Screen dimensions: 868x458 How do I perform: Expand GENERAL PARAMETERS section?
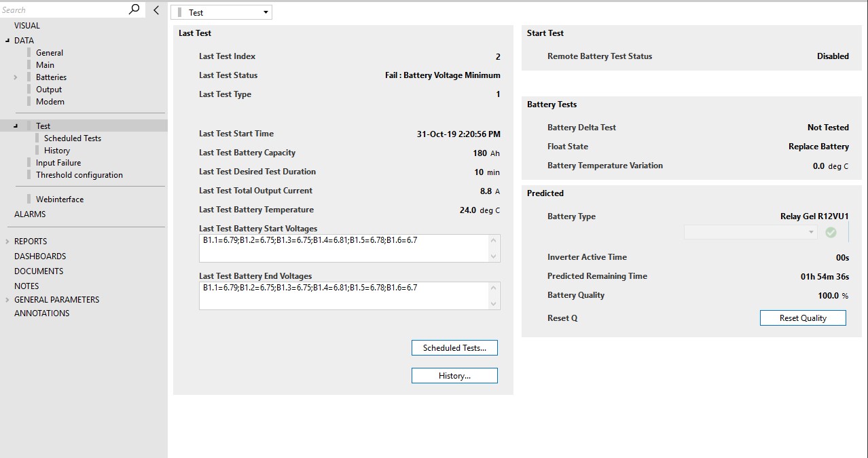pyautogui.click(x=7, y=300)
